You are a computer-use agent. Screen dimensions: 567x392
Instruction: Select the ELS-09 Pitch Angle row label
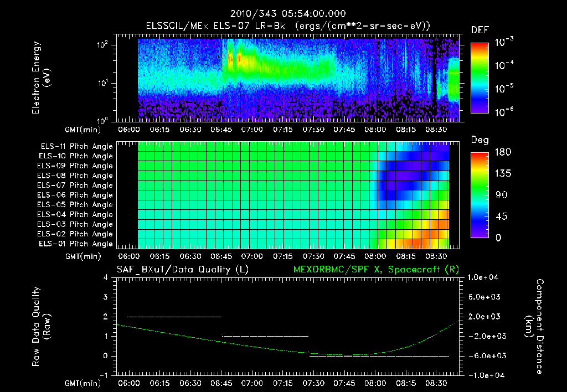click(x=75, y=166)
